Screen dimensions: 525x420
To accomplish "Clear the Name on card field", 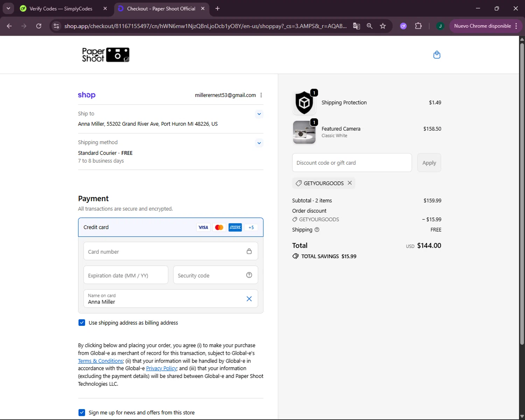I will [x=249, y=299].
